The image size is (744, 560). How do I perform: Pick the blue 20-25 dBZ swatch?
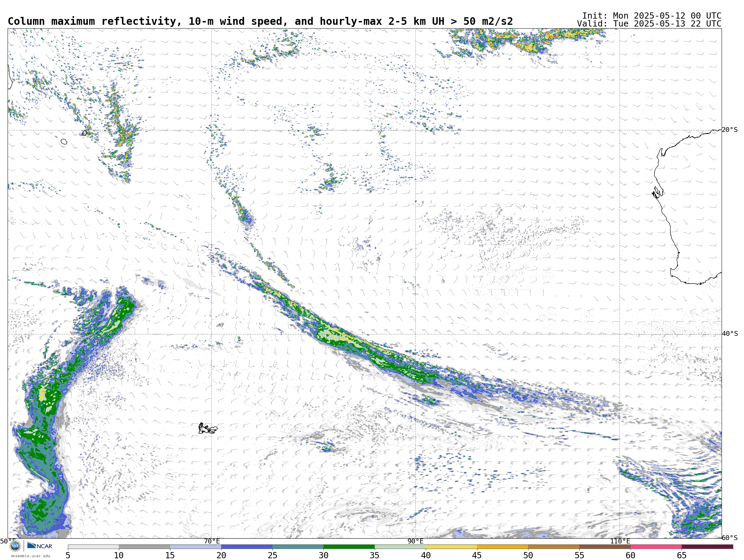[247, 547]
